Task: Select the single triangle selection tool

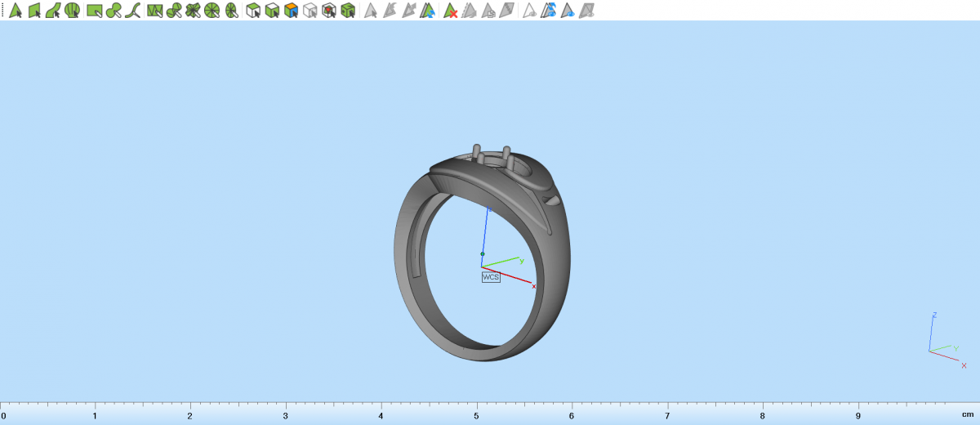Action: click(16, 11)
